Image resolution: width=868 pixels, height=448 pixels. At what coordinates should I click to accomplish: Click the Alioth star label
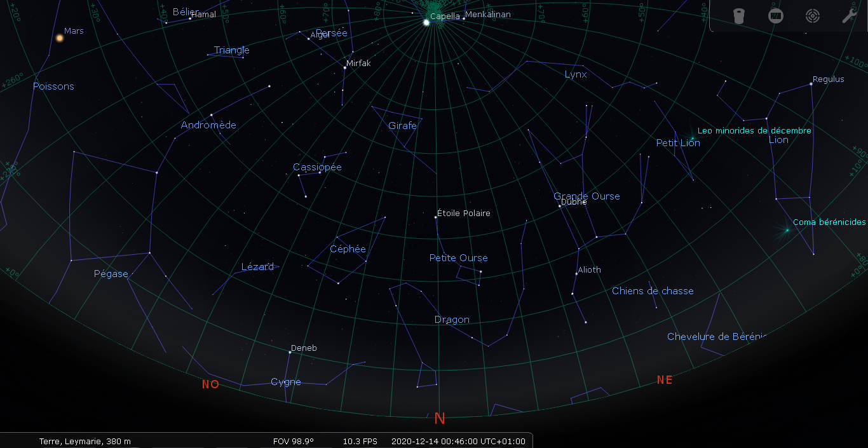click(x=590, y=269)
